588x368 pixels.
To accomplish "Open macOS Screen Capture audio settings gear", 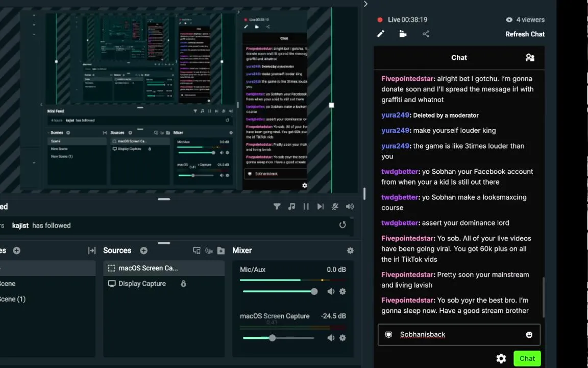I will pyautogui.click(x=342, y=338).
